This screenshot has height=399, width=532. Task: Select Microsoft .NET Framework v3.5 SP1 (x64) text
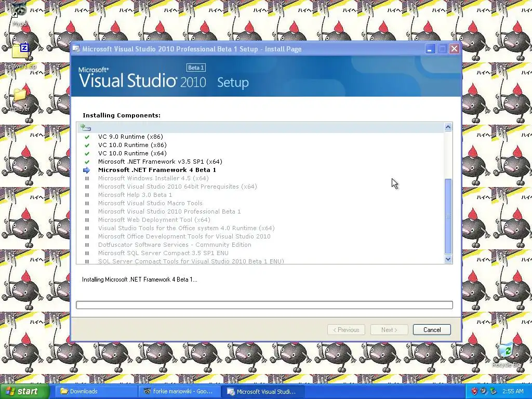click(160, 162)
